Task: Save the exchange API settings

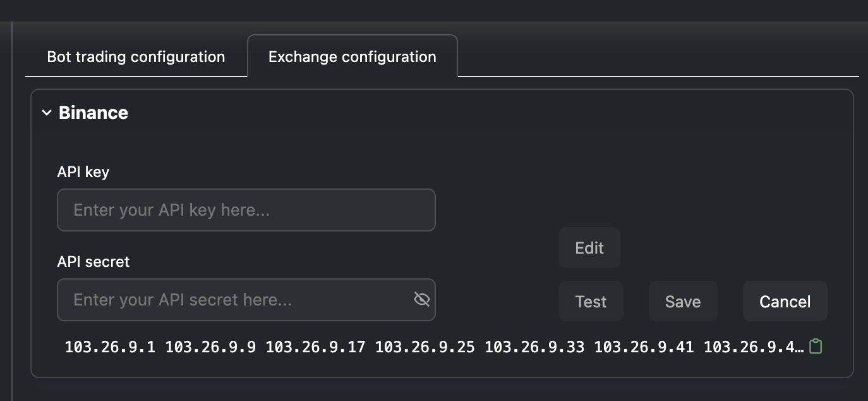Action: (683, 302)
